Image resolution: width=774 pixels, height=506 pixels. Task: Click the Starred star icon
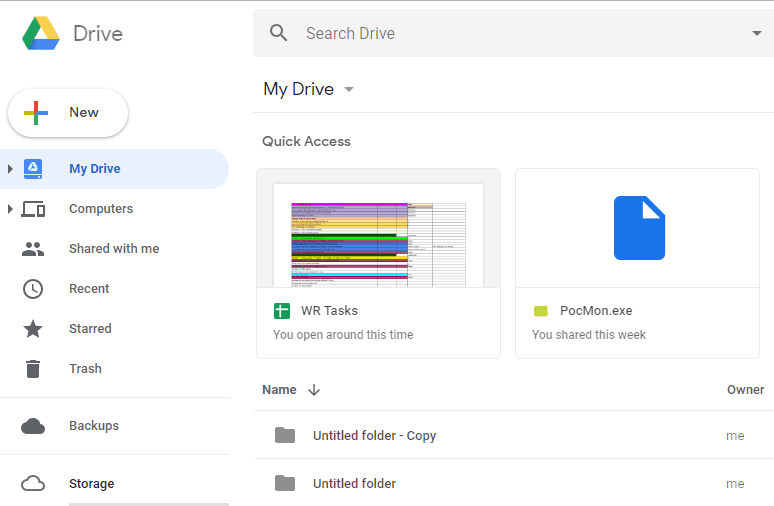coord(33,329)
